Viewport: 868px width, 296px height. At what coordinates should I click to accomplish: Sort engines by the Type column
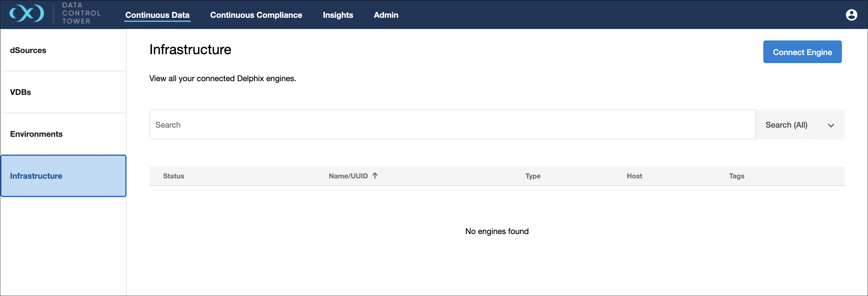click(x=532, y=176)
